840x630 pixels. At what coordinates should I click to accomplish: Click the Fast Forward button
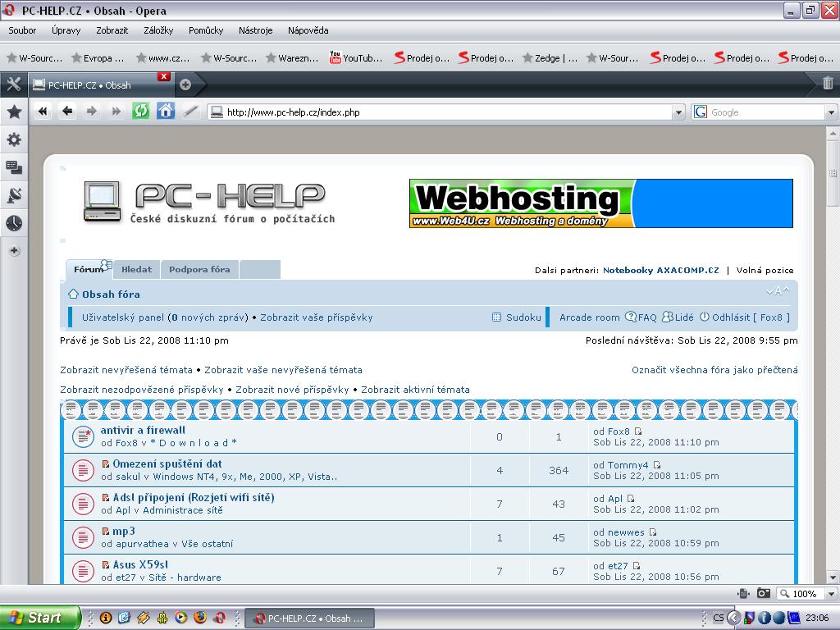click(116, 112)
